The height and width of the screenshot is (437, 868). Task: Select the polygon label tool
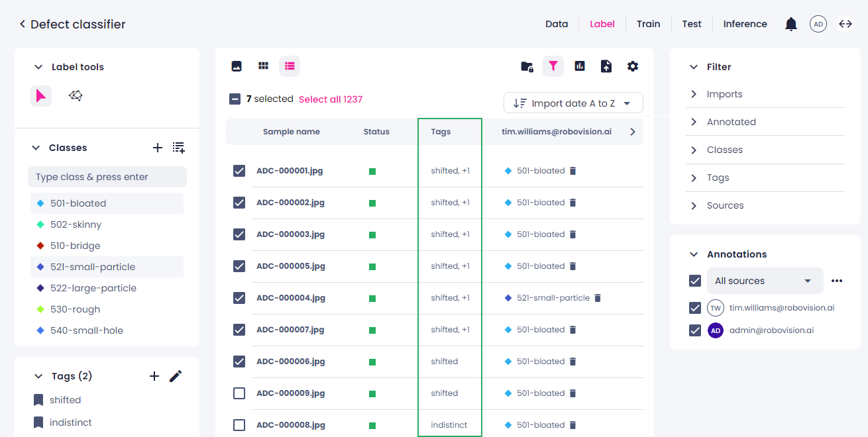point(76,96)
